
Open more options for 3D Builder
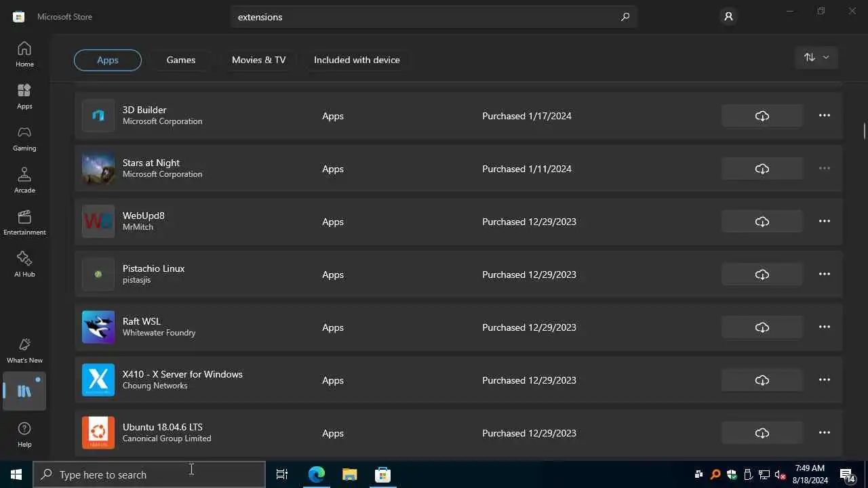[x=825, y=116]
